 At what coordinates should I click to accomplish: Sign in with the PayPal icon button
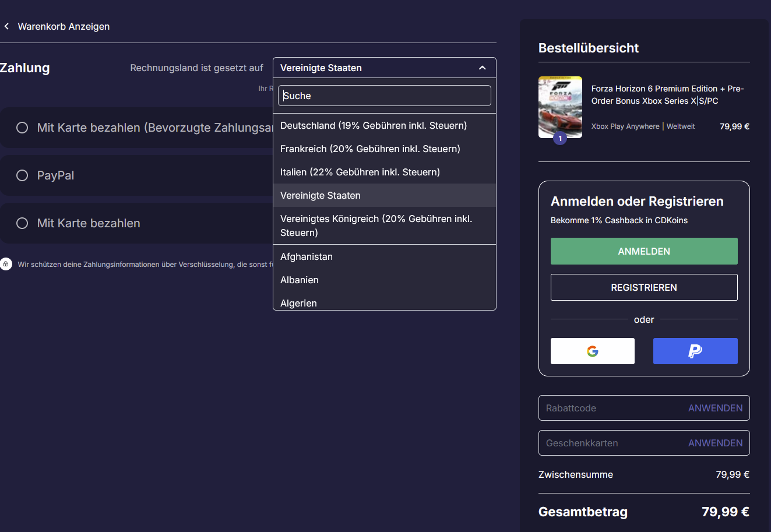coord(695,351)
